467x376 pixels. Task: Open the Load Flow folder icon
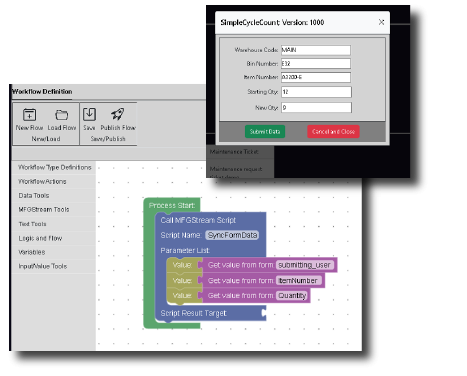click(62, 115)
